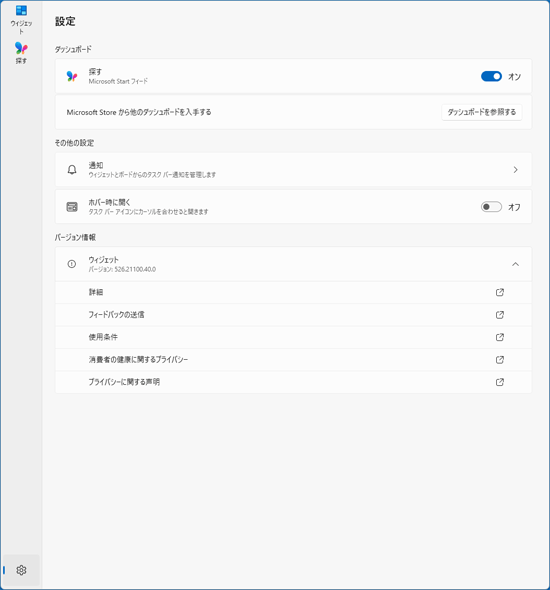Turn off the 探す Microsoft Start feed toggle
Image resolution: width=550 pixels, height=590 pixels.
[491, 76]
